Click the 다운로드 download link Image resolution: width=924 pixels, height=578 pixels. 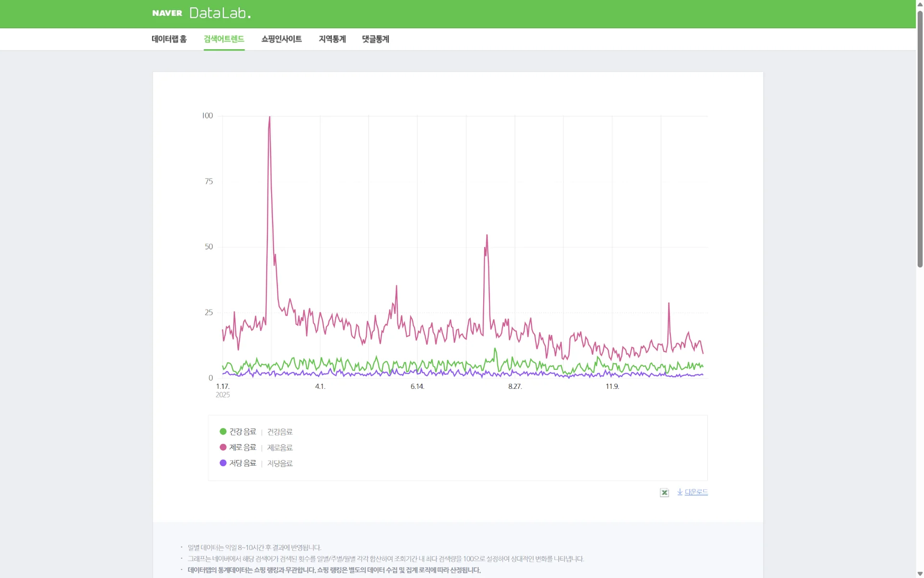tap(695, 492)
